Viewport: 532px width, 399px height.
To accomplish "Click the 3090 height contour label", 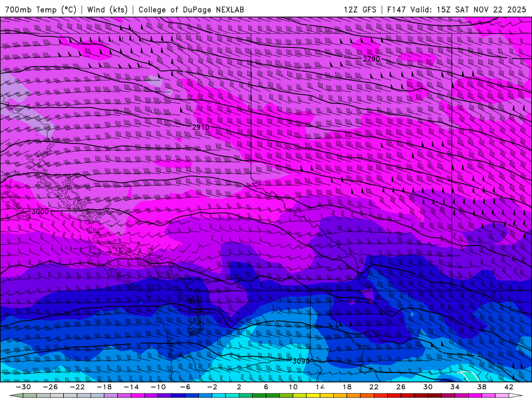I will point(301,361).
